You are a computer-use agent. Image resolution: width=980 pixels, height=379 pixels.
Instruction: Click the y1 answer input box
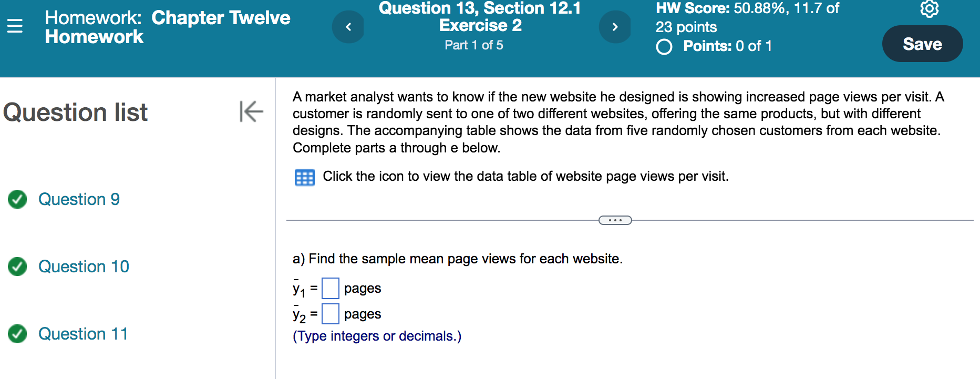click(x=331, y=288)
